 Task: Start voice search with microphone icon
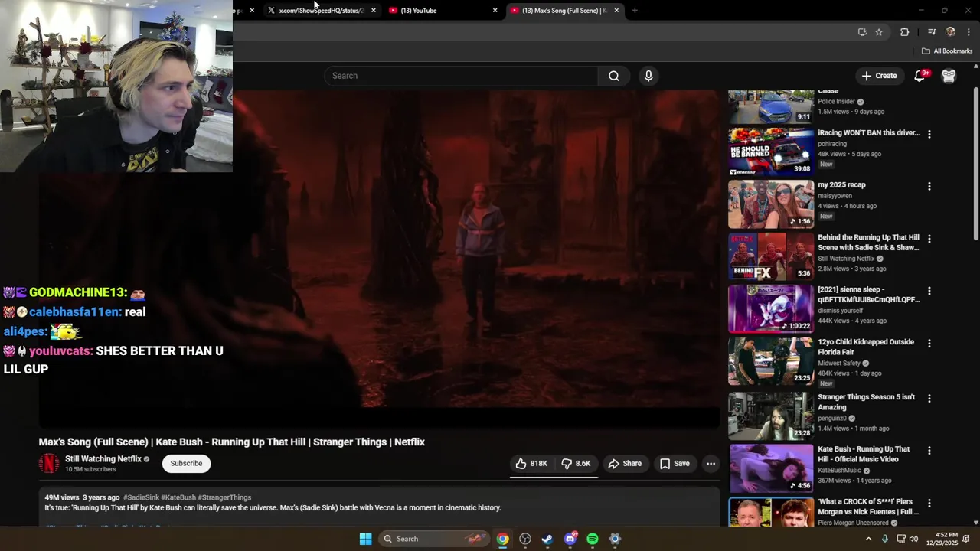pyautogui.click(x=648, y=76)
